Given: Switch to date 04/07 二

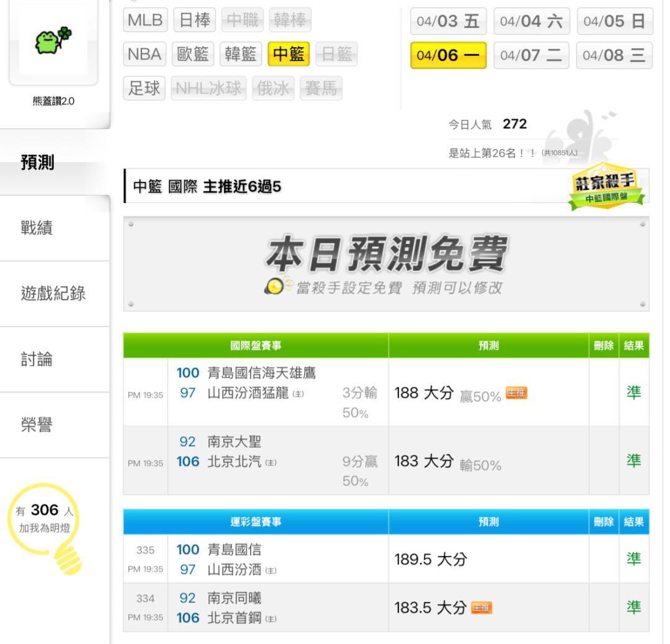Looking at the screenshot, I should 531,55.
